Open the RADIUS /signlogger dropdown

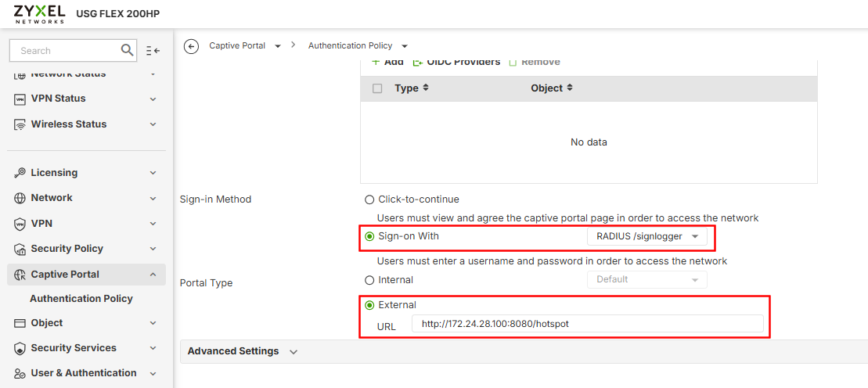click(x=647, y=237)
